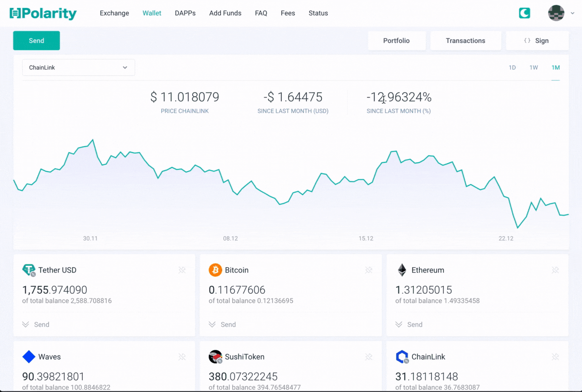582x392 pixels.
Task: Click Tether total balance 2,588.708816 text
Action: (67, 301)
